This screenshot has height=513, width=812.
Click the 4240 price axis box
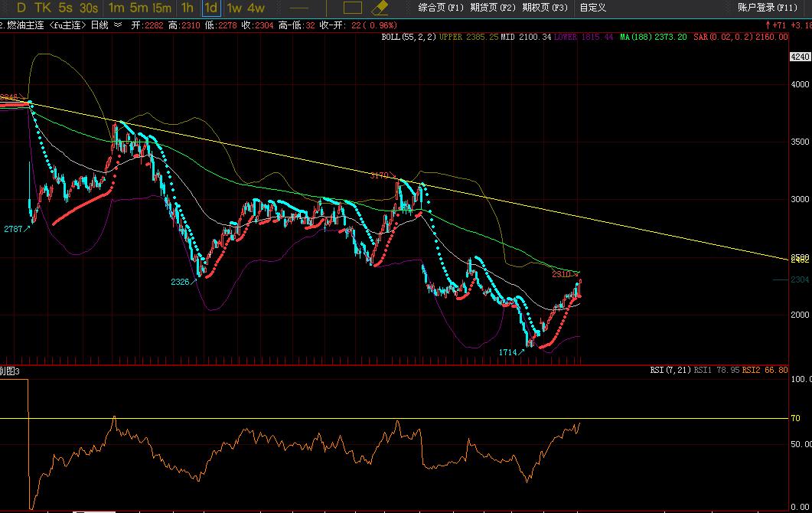[800, 57]
